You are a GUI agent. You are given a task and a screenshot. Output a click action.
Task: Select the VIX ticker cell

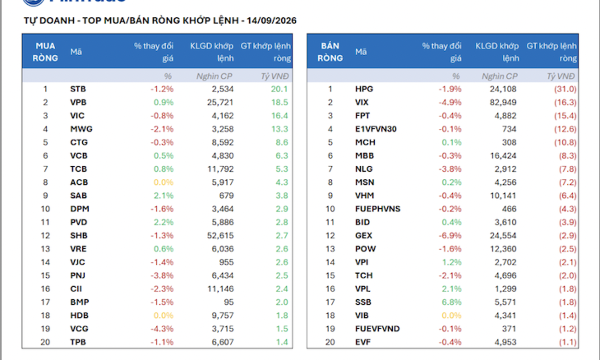click(362, 103)
